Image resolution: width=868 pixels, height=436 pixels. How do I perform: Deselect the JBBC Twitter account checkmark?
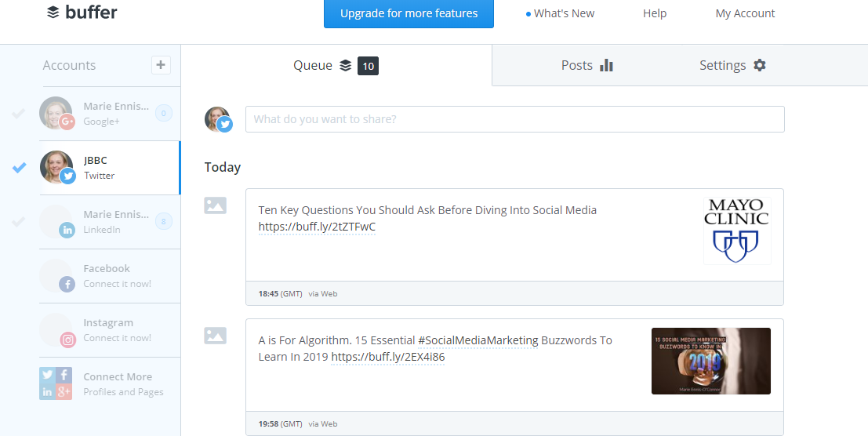pos(20,167)
